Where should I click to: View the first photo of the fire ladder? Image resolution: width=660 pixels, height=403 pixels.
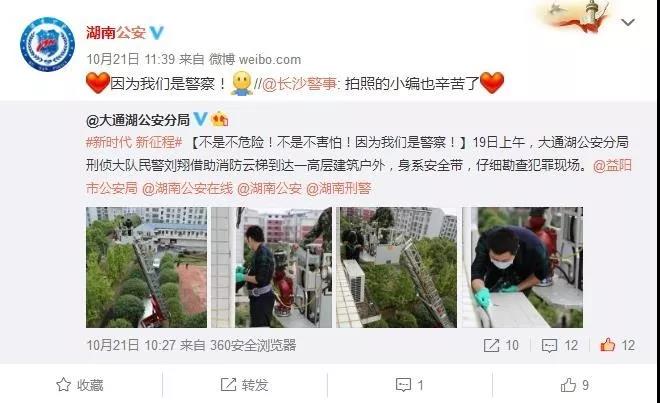coord(146,267)
